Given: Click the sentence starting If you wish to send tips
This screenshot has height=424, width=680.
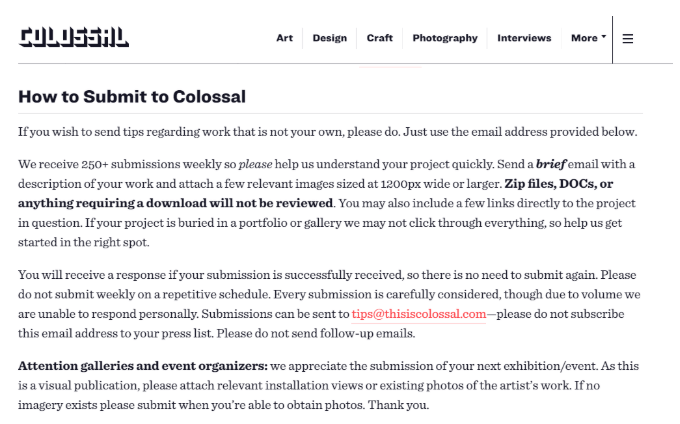Looking at the screenshot, I should point(327,132).
